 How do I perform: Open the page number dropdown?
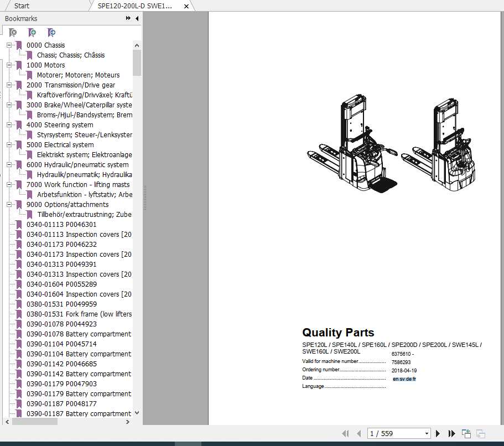coord(426,433)
